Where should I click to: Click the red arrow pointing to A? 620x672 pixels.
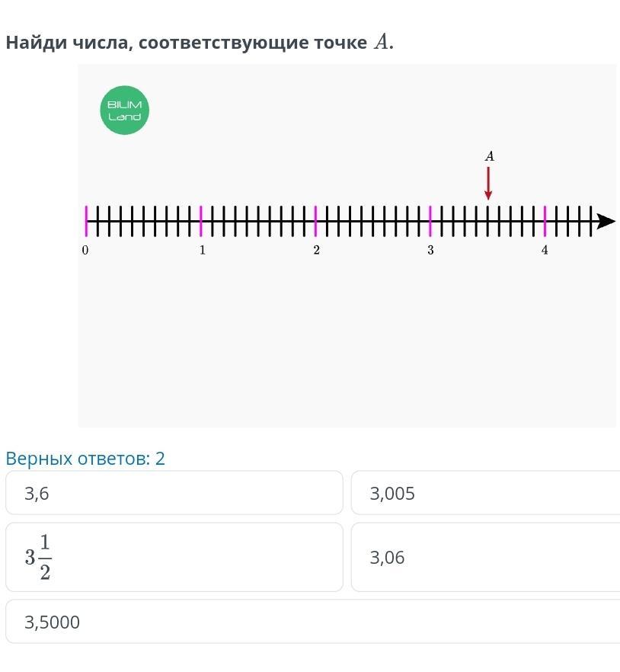[x=488, y=184]
